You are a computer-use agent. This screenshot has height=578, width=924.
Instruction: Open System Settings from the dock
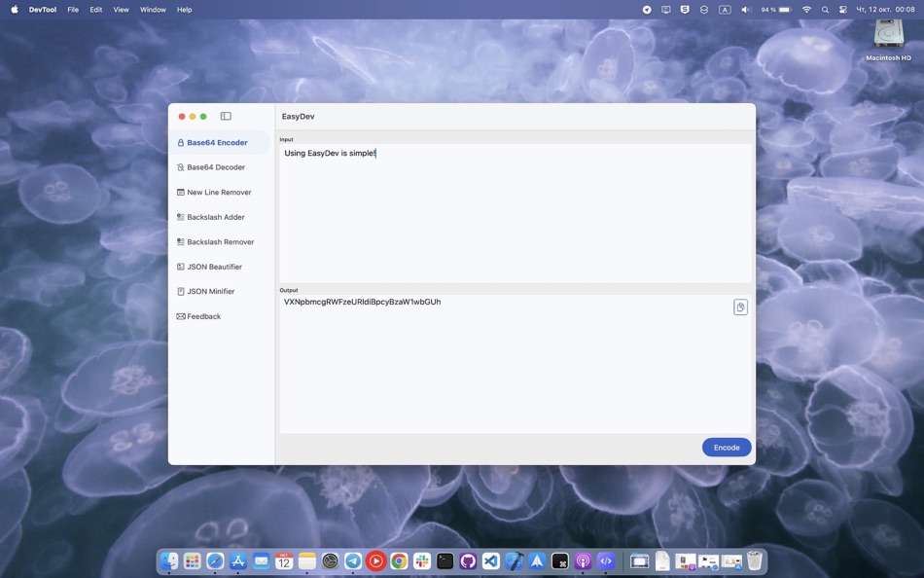click(330, 560)
